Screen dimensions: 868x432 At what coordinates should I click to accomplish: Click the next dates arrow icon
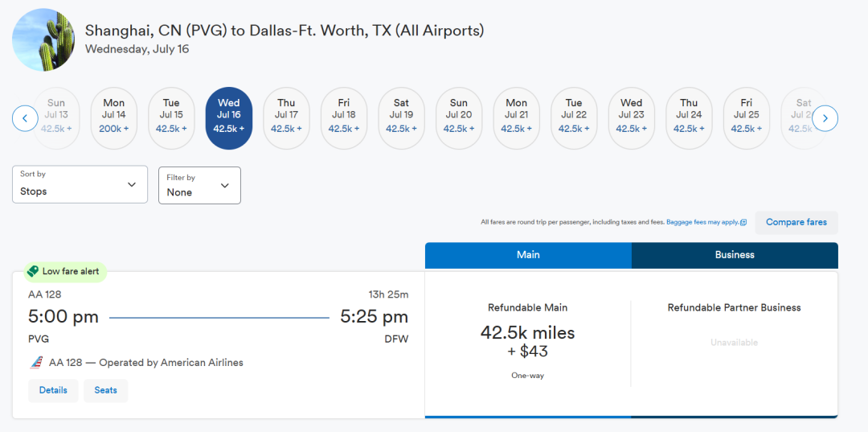(x=825, y=119)
